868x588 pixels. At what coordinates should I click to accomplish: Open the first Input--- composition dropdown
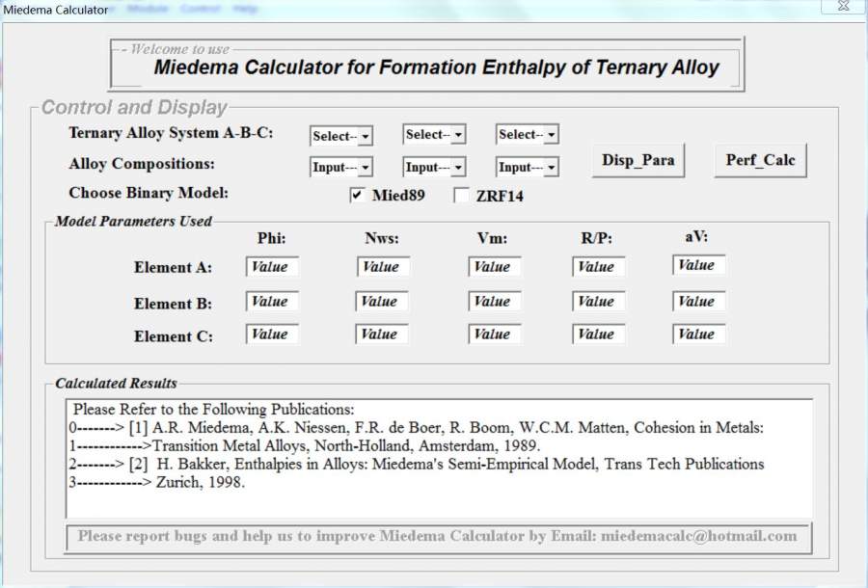point(341,167)
